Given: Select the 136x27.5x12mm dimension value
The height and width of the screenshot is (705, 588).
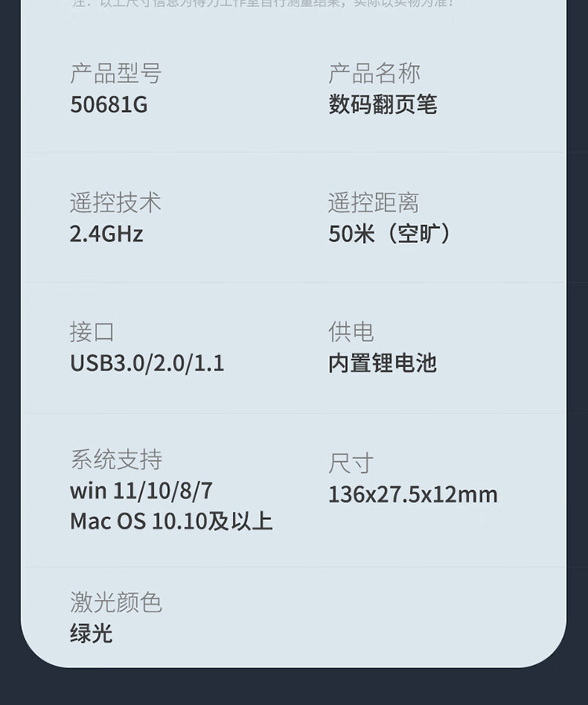Looking at the screenshot, I should [412, 495].
